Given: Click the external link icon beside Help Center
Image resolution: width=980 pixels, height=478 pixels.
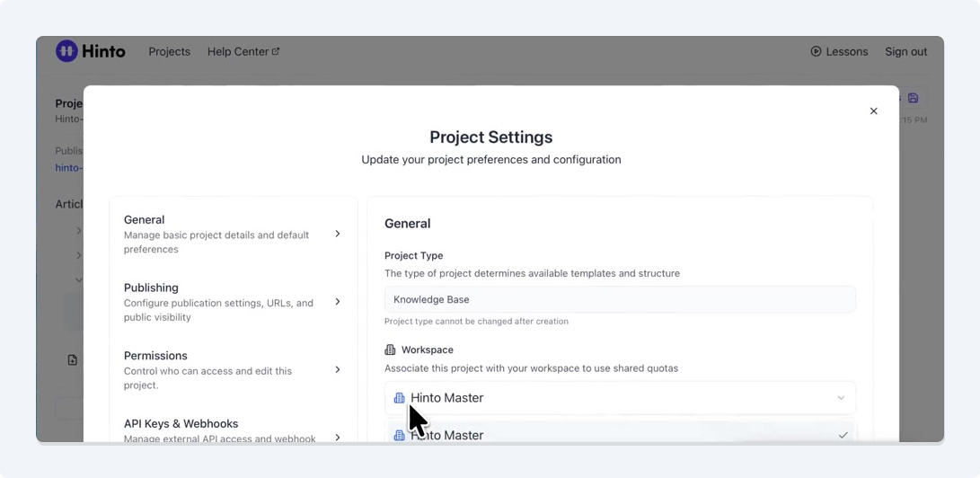Looking at the screenshot, I should [x=276, y=51].
